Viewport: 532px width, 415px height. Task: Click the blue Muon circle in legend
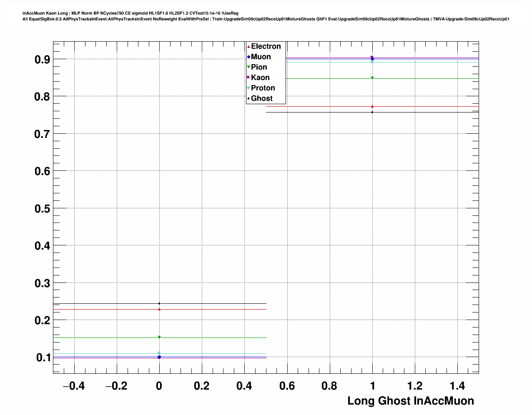pyautogui.click(x=248, y=57)
